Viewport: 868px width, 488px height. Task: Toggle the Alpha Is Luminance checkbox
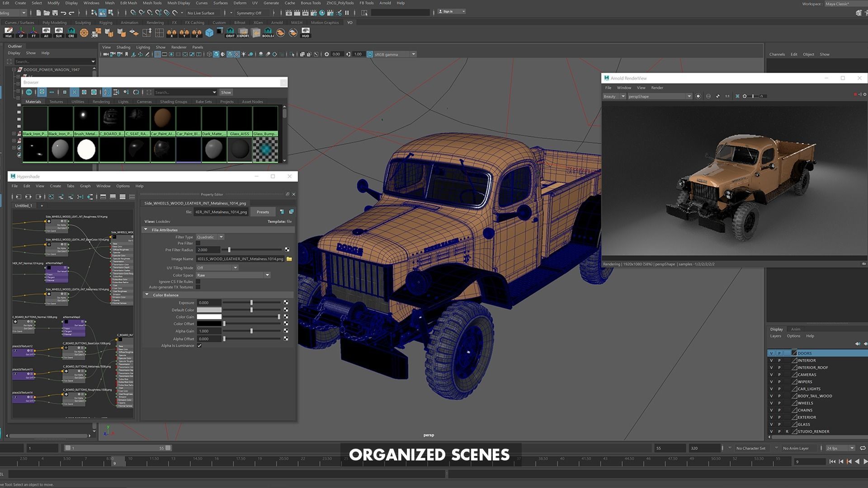[x=199, y=346]
